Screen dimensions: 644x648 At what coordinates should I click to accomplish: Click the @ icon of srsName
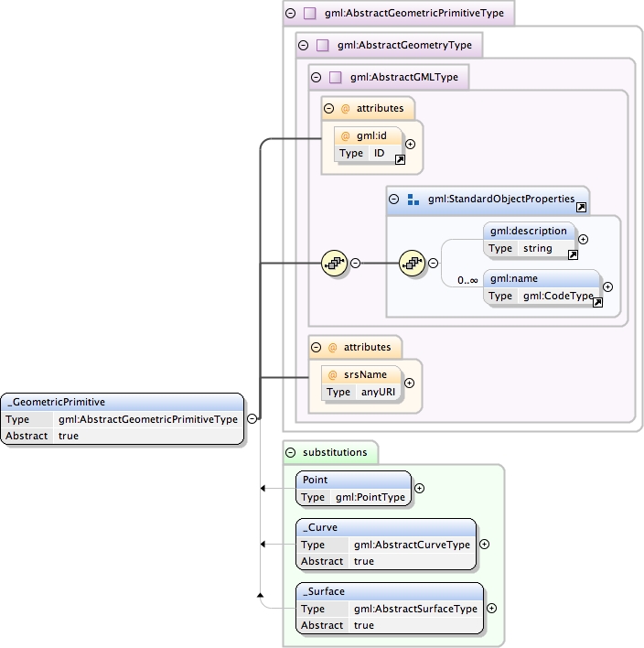tap(333, 375)
